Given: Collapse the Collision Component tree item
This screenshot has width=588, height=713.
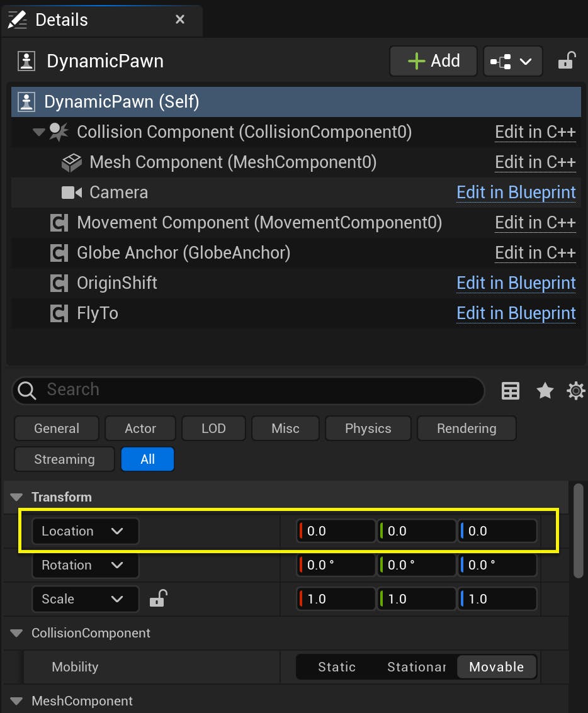Looking at the screenshot, I should pos(37,132).
